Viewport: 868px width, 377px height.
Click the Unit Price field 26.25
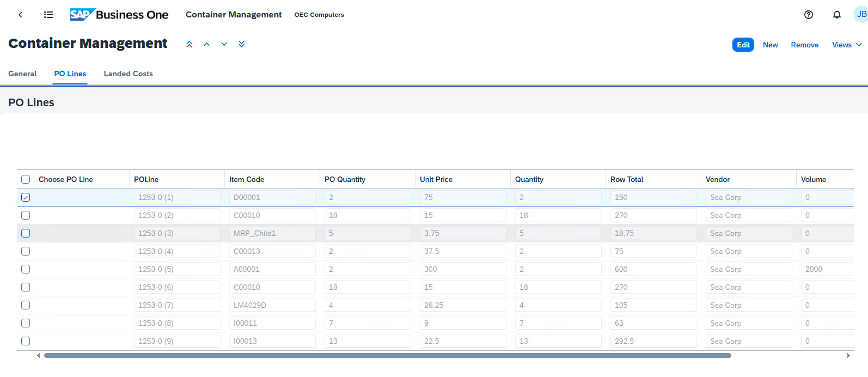click(x=463, y=305)
